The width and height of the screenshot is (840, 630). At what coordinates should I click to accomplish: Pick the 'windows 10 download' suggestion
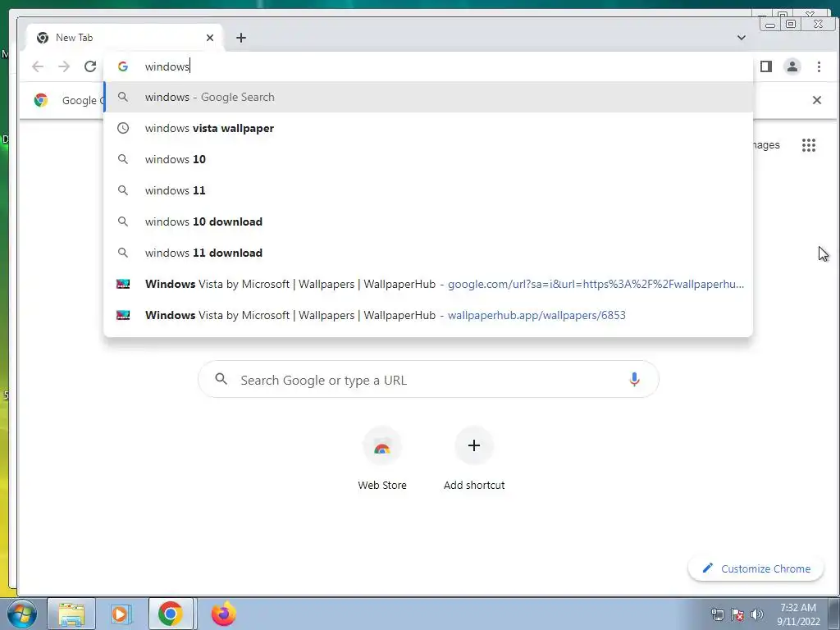(x=428, y=221)
